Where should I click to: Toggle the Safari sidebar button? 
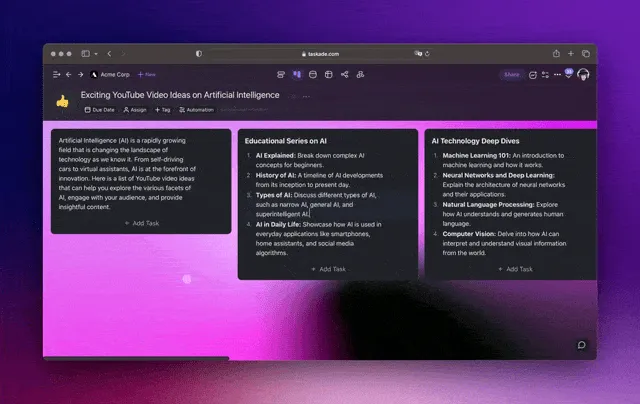coord(85,54)
